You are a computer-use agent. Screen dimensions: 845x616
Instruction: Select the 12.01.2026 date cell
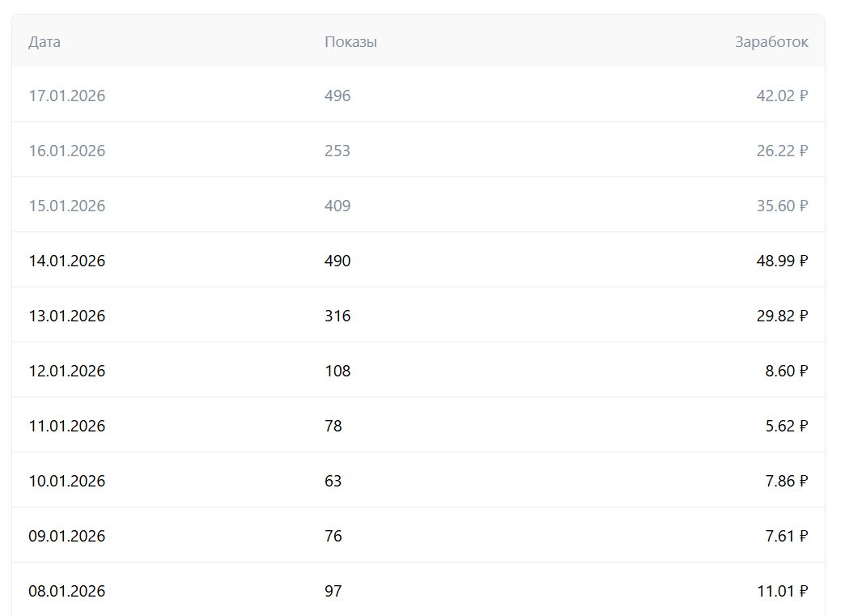point(67,371)
